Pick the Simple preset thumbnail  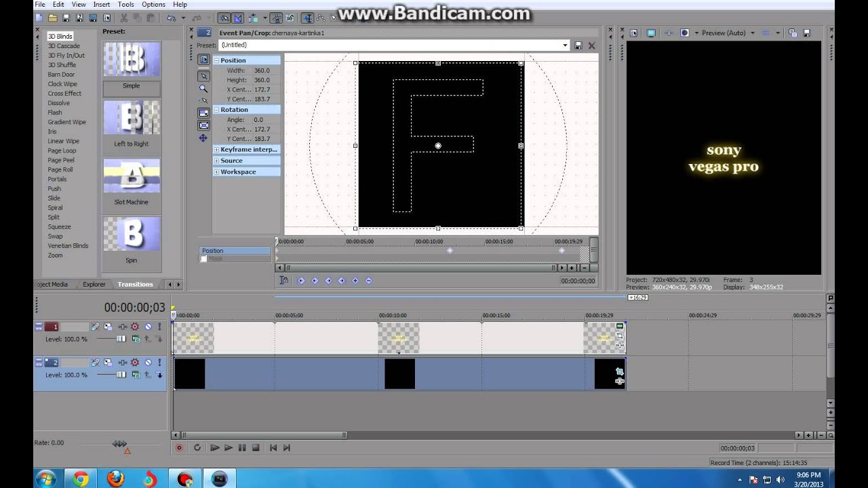click(132, 59)
